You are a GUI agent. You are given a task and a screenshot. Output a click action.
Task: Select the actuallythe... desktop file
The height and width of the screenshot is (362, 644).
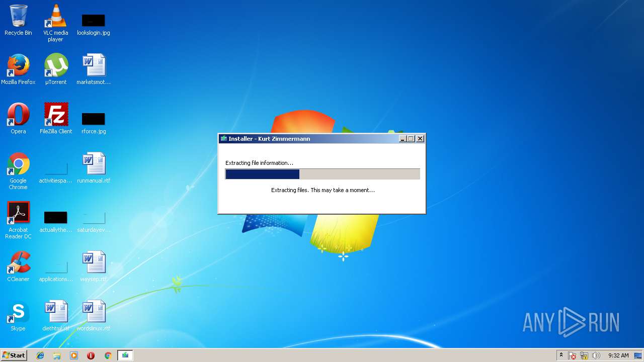[x=55, y=221]
